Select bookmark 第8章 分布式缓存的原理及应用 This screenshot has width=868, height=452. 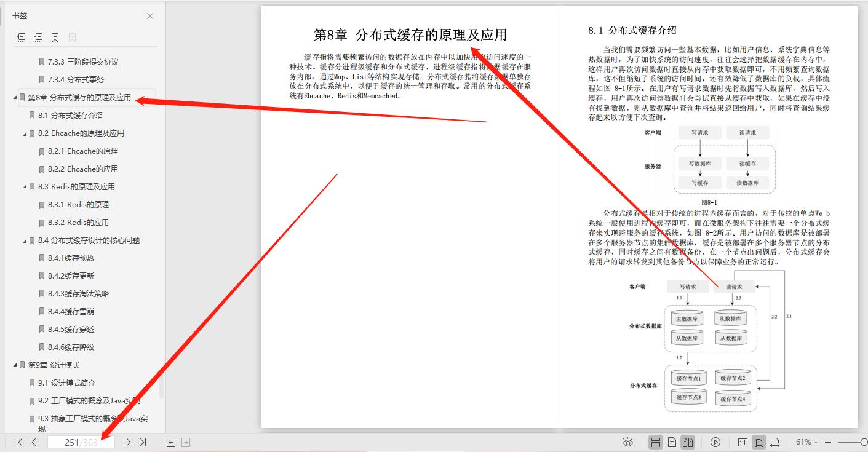click(79, 97)
